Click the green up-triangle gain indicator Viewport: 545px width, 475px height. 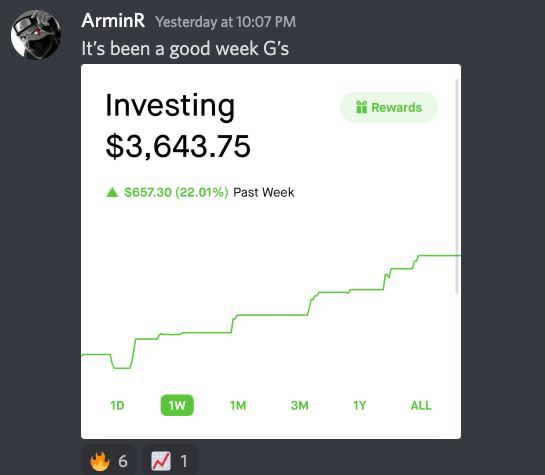point(112,192)
